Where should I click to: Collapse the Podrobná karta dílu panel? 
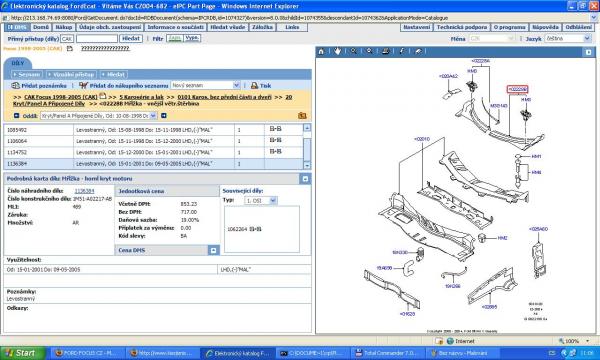tap(305, 179)
